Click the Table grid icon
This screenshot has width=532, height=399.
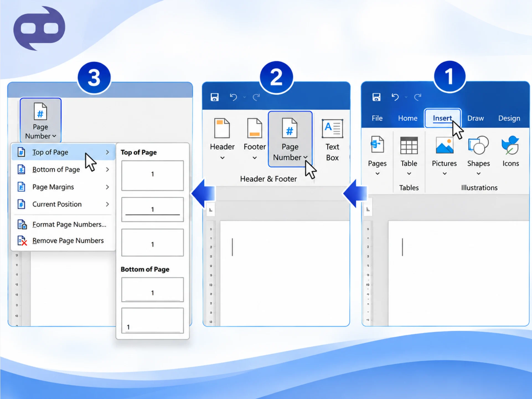[409, 145]
